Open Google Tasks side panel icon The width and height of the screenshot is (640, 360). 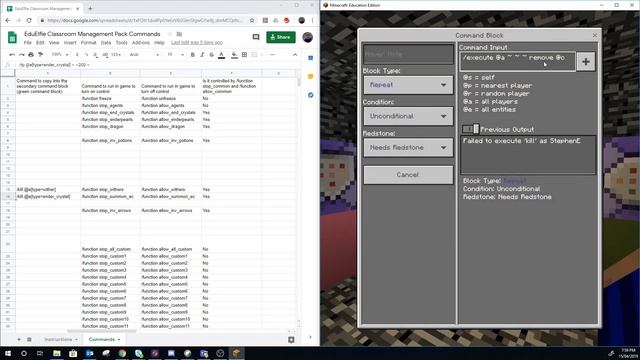tap(311, 95)
